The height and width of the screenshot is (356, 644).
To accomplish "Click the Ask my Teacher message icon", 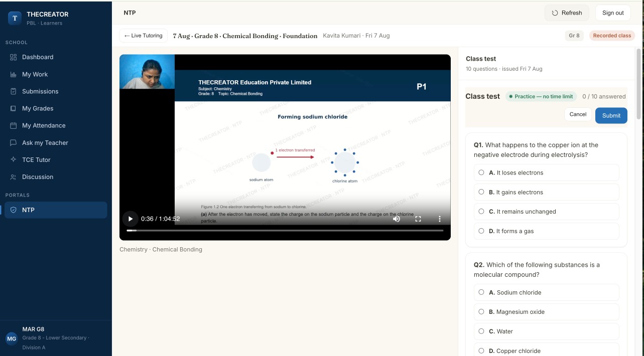I will click(14, 142).
